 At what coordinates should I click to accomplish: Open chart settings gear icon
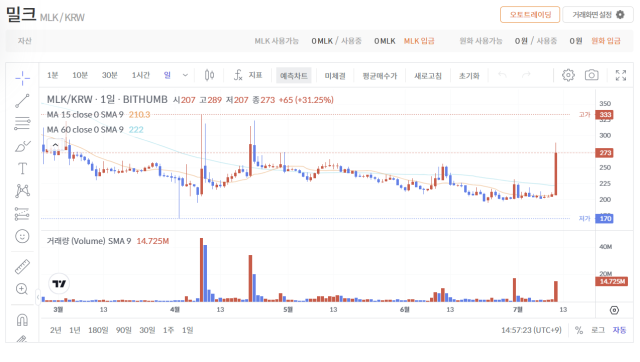[x=568, y=75]
